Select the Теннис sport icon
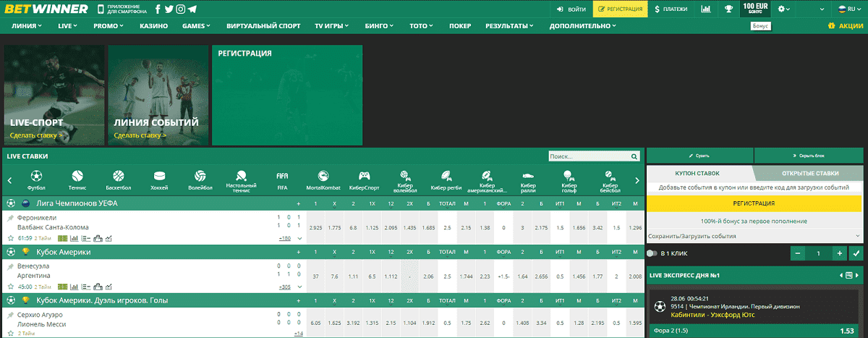 point(77,176)
